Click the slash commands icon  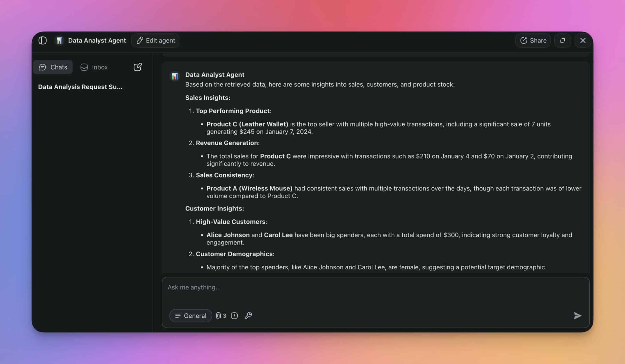coord(234,316)
